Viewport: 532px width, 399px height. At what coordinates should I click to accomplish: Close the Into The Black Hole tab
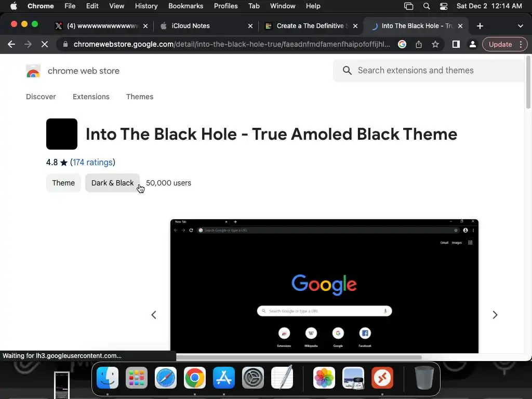tap(460, 26)
